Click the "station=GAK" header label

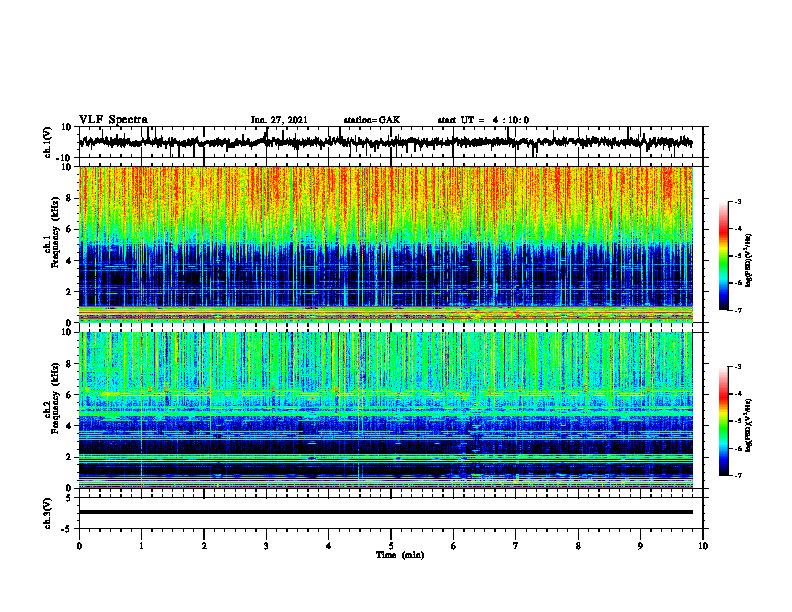tap(372, 120)
